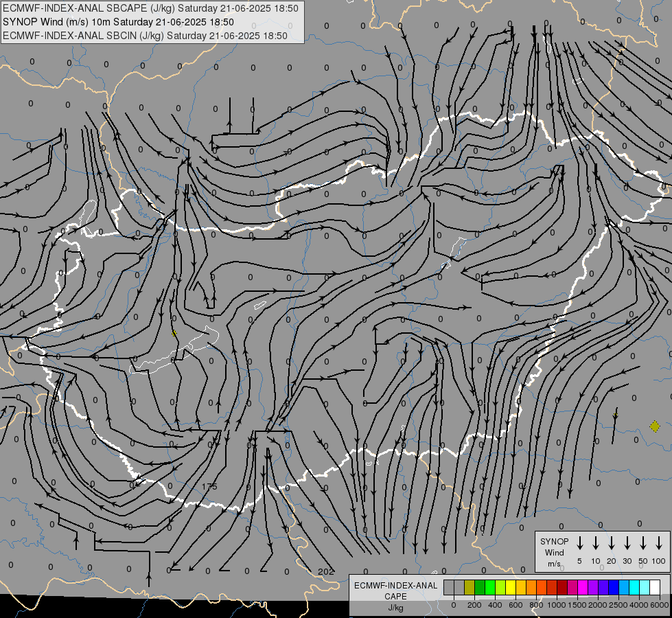Select the bright green CAPE legend swatch
The height and width of the screenshot is (618, 672).
coord(490,587)
